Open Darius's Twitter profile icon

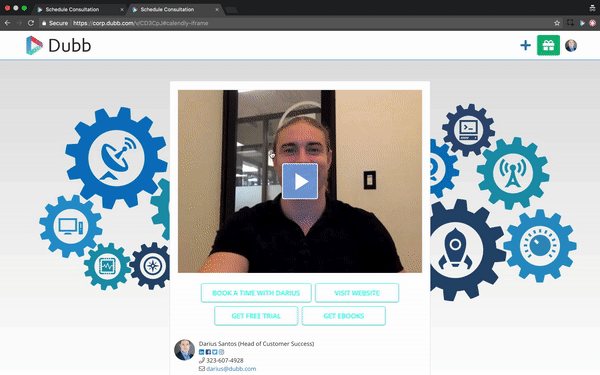pos(215,352)
